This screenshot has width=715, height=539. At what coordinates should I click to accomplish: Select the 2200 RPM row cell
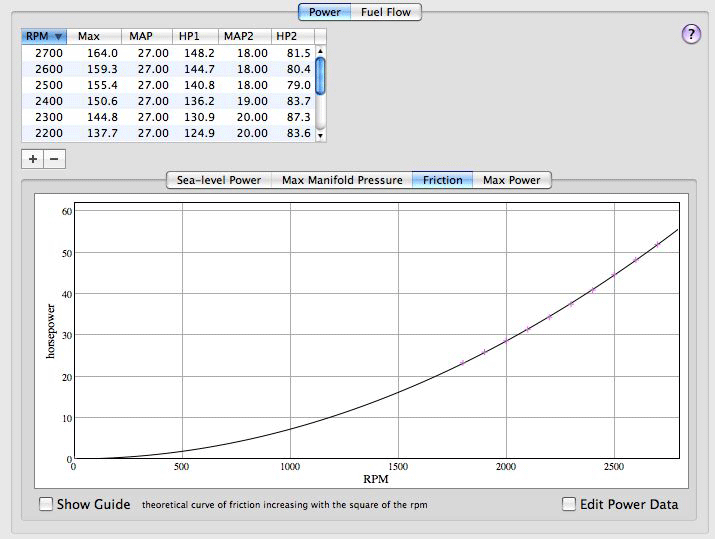[x=49, y=133]
